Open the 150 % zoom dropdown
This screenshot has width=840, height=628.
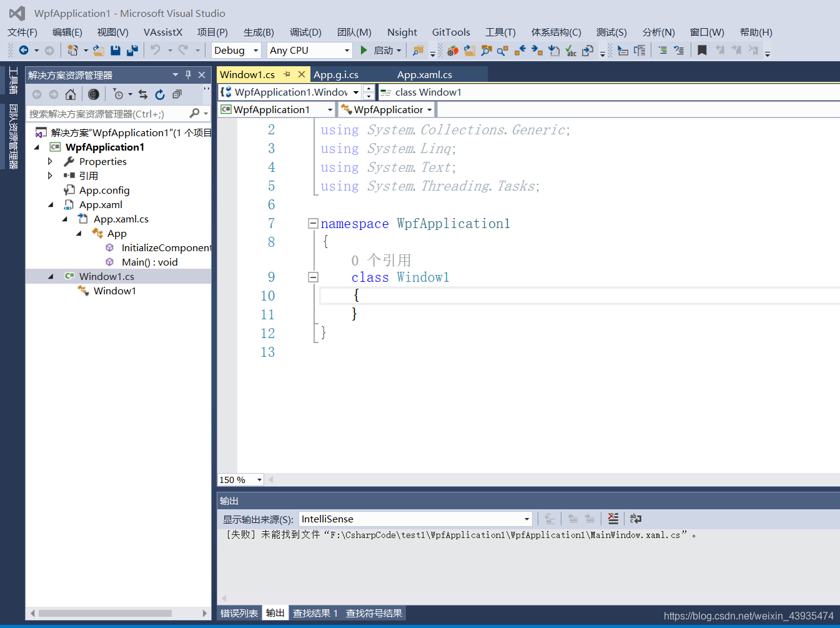pos(240,479)
